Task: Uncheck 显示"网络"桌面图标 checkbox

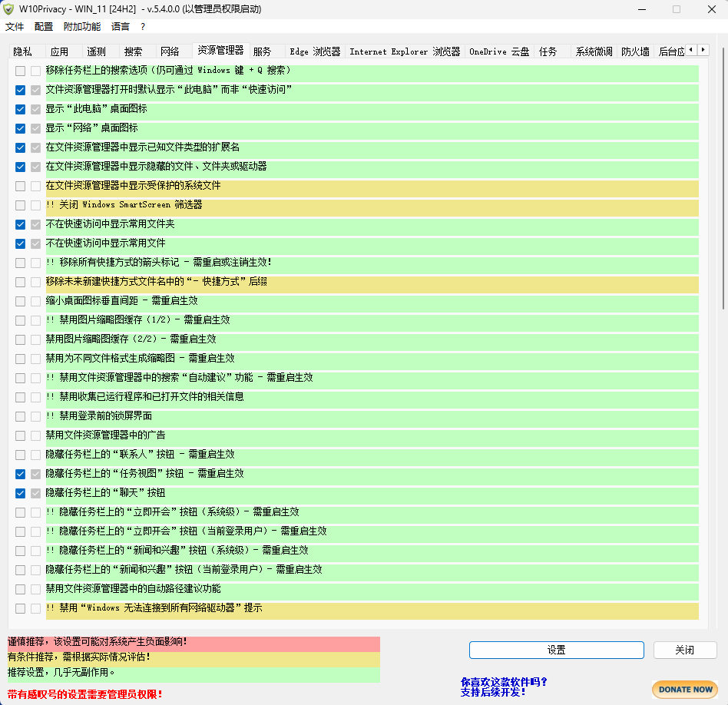Action: [x=20, y=129]
